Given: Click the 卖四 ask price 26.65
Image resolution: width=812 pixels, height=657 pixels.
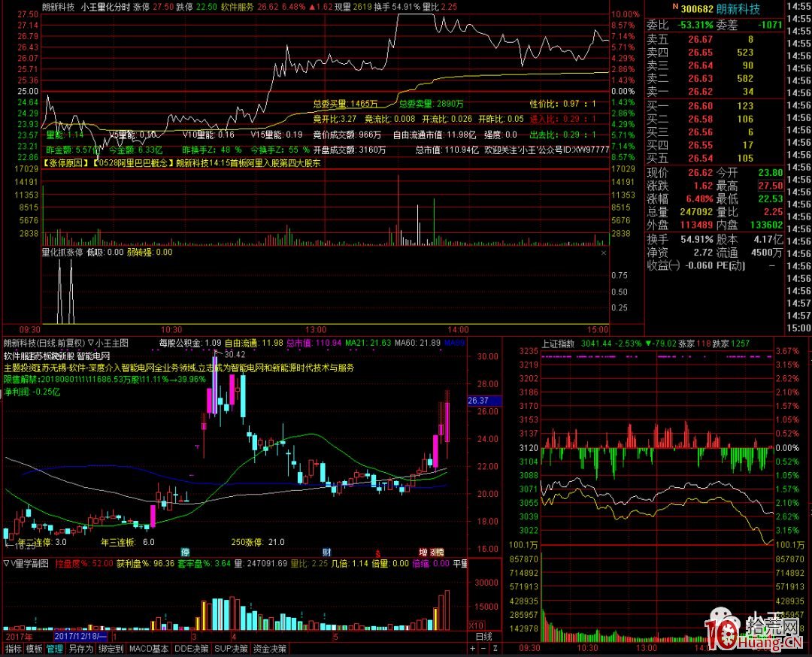Looking at the screenshot, I should [700, 53].
